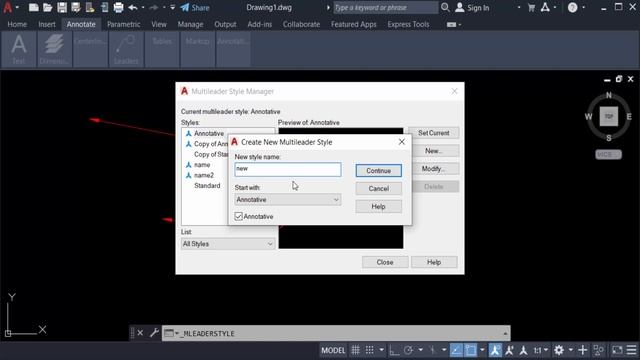Click the Continue button
The height and width of the screenshot is (360, 640).
click(x=378, y=171)
